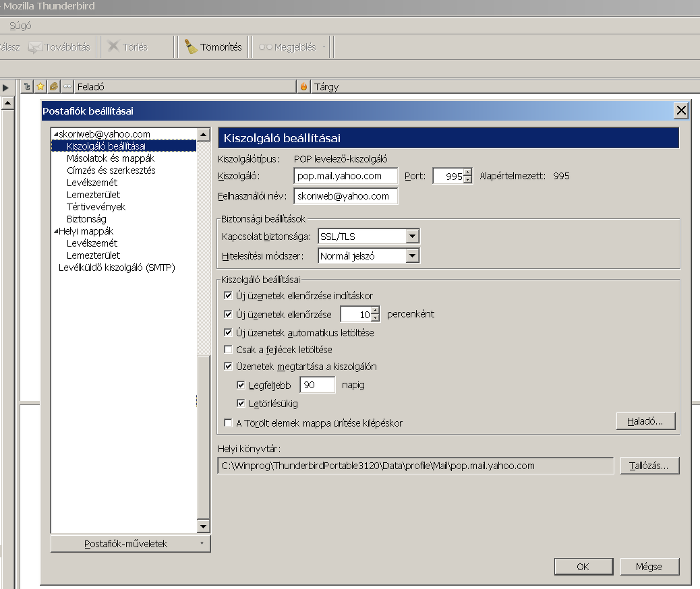
Task: Click the attachment paperclip column header
Action: [53, 86]
